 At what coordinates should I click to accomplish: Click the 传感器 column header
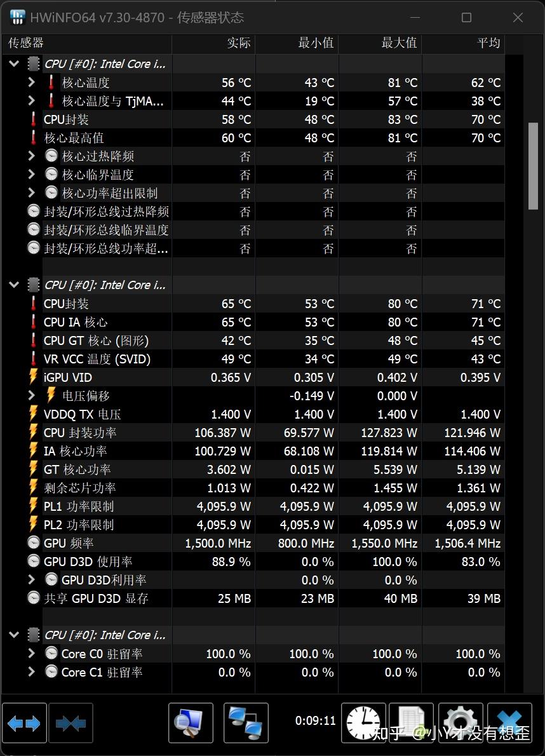click(x=87, y=43)
